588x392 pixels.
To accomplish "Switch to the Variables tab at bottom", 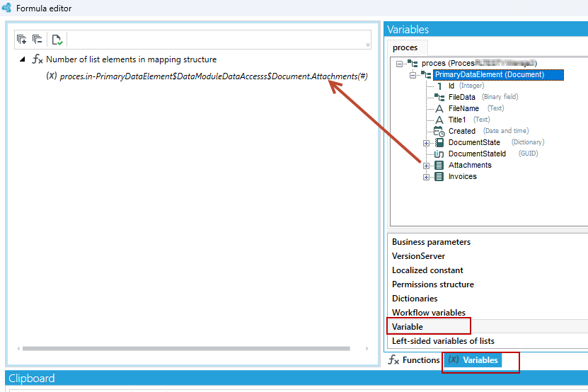I will [473, 360].
